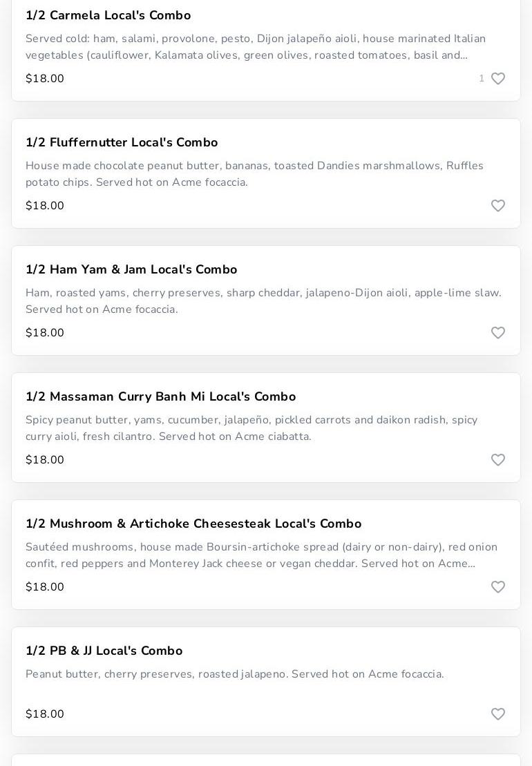Click the like count on Carmela combo
The height and width of the screenshot is (766, 532).
[482, 79]
